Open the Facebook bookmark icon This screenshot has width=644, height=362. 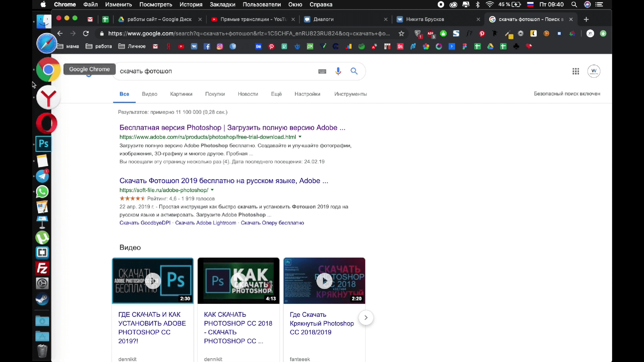(207, 46)
